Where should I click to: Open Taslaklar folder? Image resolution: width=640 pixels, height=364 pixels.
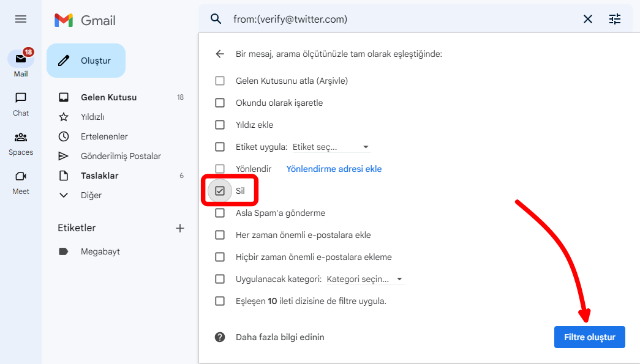pos(99,176)
